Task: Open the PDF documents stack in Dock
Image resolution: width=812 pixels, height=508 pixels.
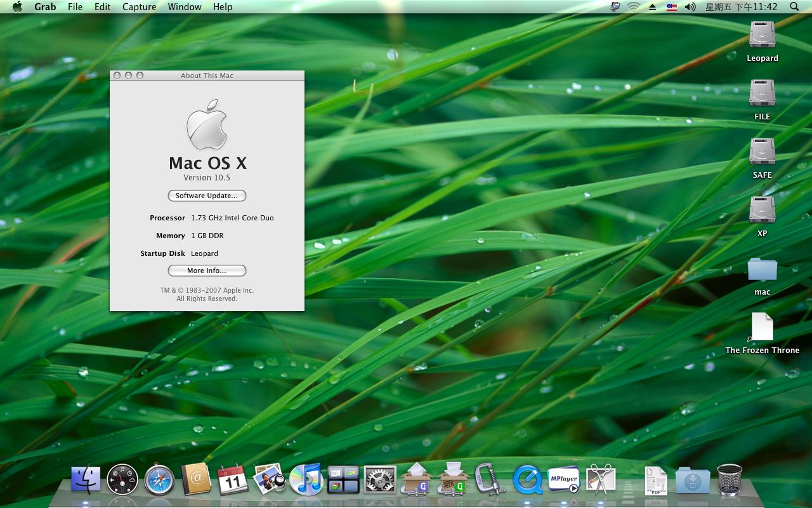Action: (x=656, y=481)
